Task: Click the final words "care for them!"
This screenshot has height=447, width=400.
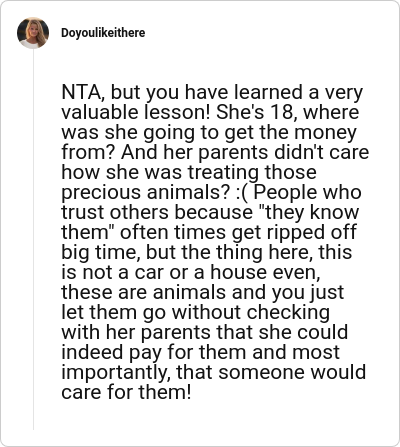Action: tap(127, 392)
